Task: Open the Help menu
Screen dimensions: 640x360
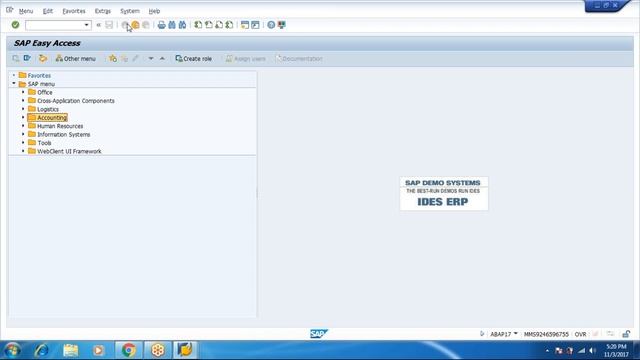Action: pos(154,11)
